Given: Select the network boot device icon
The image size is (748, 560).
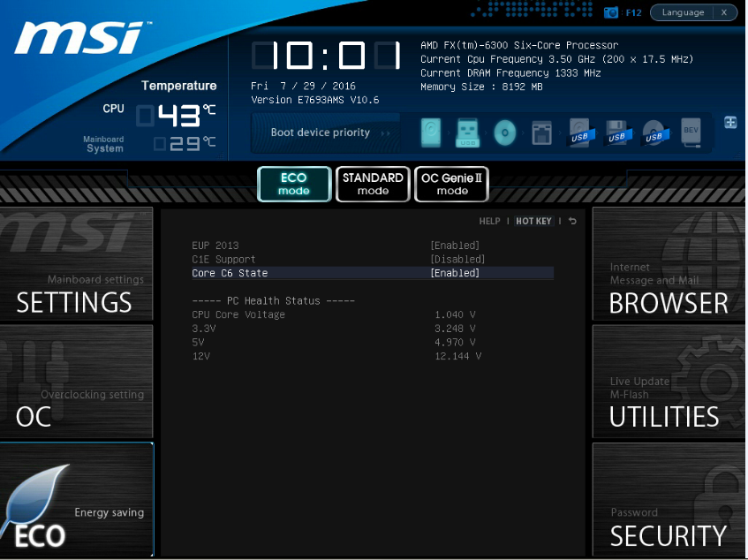Looking at the screenshot, I should pyautogui.click(x=542, y=132).
